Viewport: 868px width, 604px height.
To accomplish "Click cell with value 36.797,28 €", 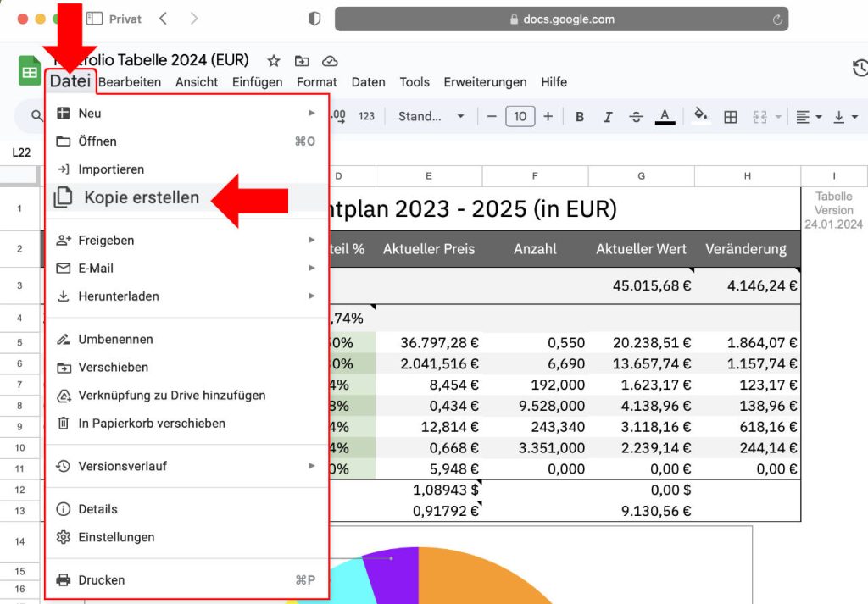I will click(429, 343).
